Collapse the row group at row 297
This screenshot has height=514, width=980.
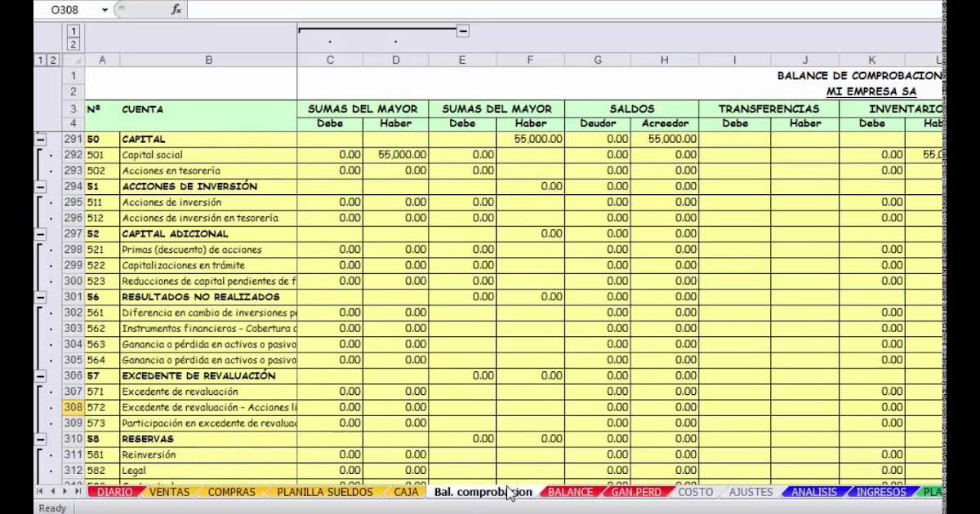[x=41, y=233]
